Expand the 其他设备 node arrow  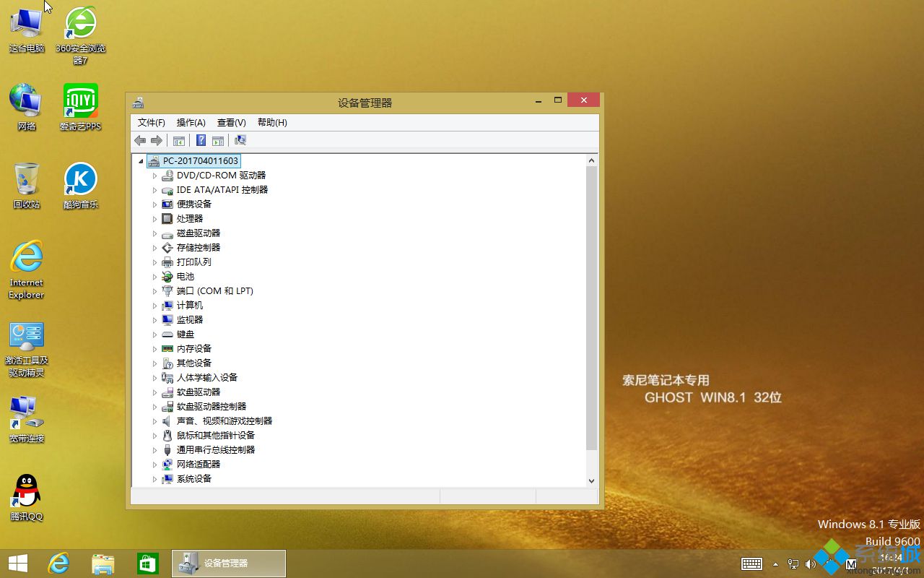tap(154, 363)
